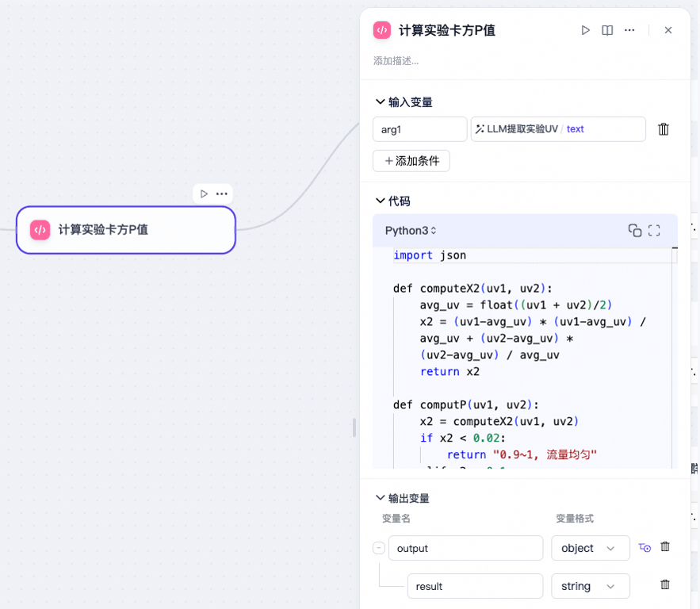Screen dimensions: 700x609
Task: Click the pink code icon on 计算实验卡方P值 node
Action: pyautogui.click(x=39, y=230)
